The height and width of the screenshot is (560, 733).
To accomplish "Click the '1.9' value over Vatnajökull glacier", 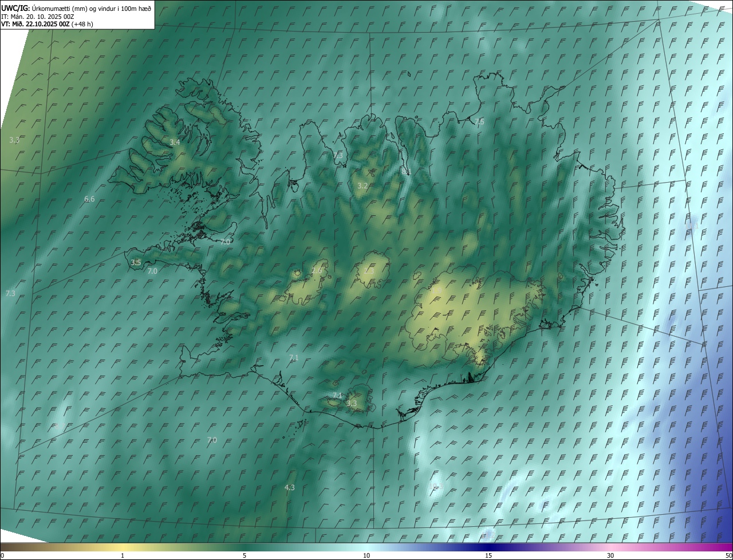I will point(438,290).
